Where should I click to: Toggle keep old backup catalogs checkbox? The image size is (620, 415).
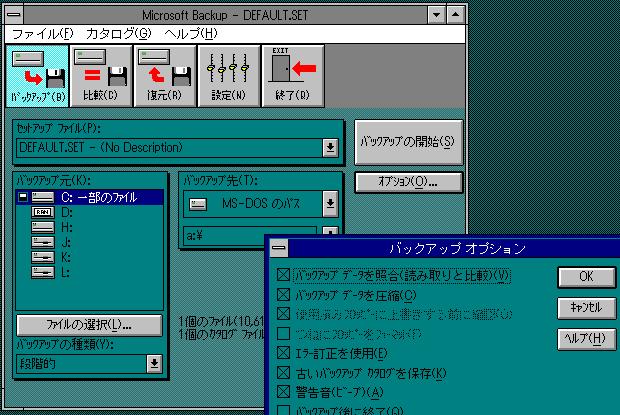(x=284, y=372)
